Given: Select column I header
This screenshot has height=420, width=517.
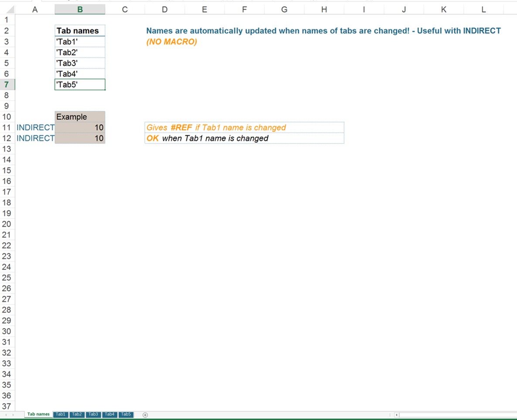Looking at the screenshot, I should 364,10.
